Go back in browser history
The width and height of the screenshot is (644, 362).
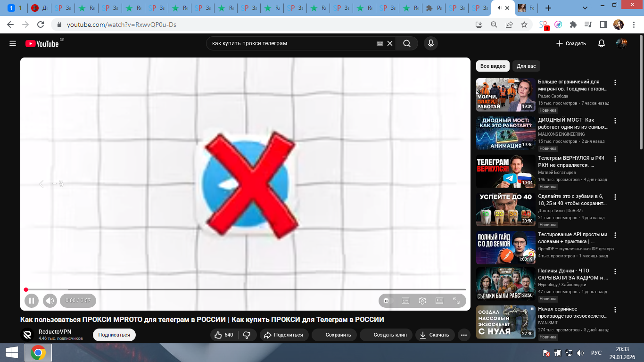(x=10, y=25)
